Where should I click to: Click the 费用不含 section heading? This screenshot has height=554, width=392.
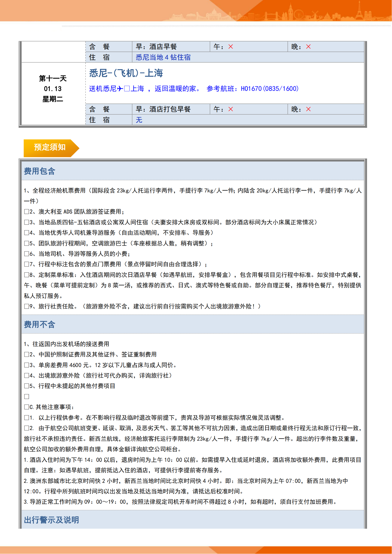(x=40, y=324)
